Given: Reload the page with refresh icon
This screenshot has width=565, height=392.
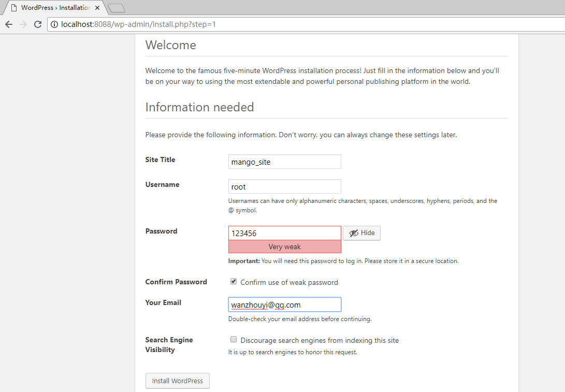Looking at the screenshot, I should coord(37,24).
